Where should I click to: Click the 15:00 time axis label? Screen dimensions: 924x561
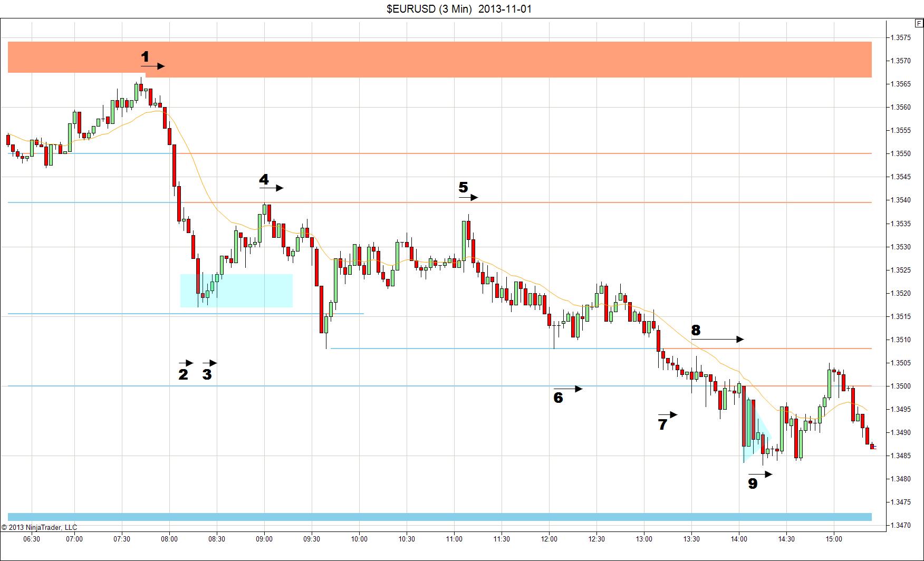834,539
